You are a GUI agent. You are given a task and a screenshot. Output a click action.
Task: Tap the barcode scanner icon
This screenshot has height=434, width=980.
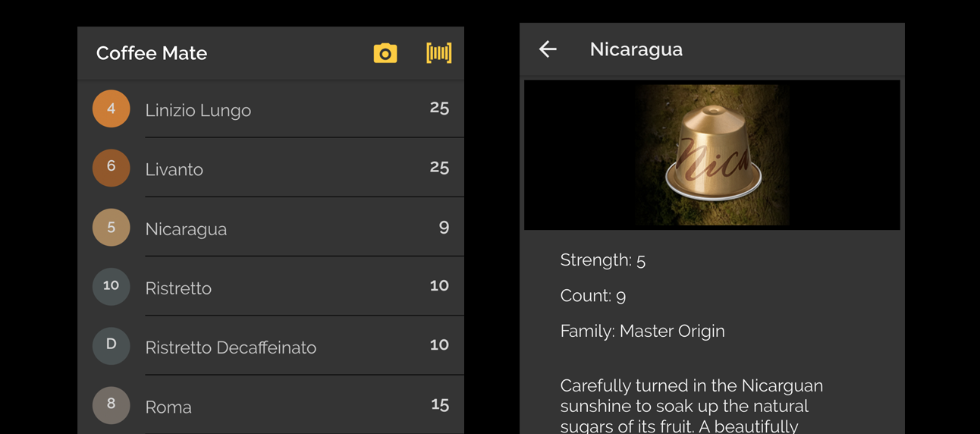coord(439,52)
